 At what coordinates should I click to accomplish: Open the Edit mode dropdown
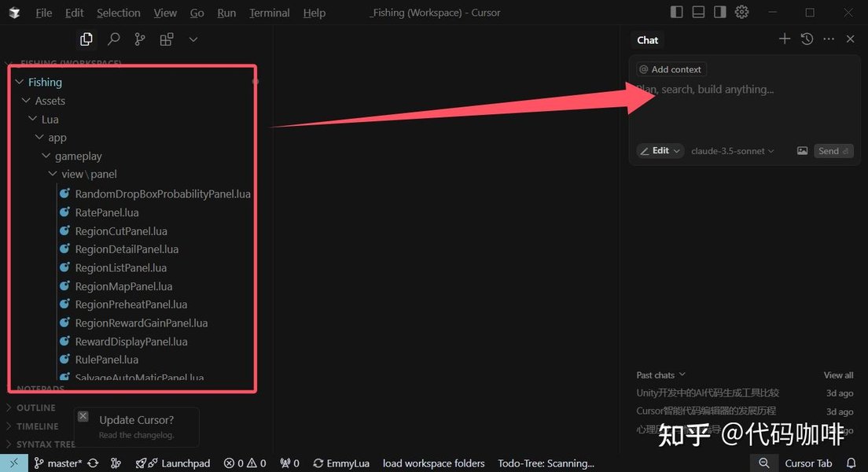[660, 151]
